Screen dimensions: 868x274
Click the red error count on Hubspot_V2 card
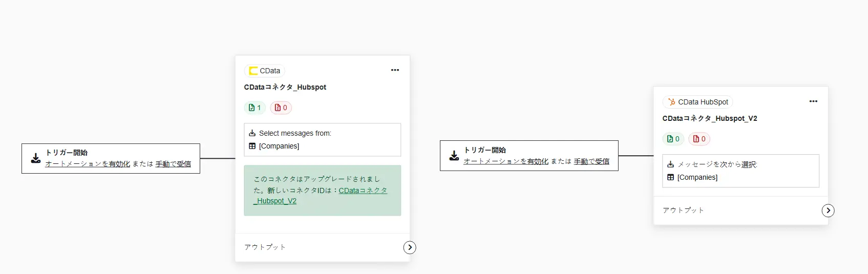point(699,139)
